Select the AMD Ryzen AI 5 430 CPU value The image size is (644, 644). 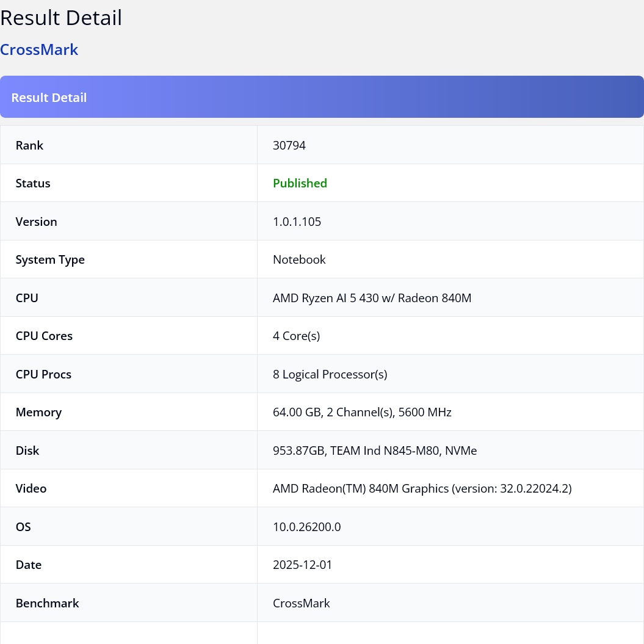pos(372,298)
